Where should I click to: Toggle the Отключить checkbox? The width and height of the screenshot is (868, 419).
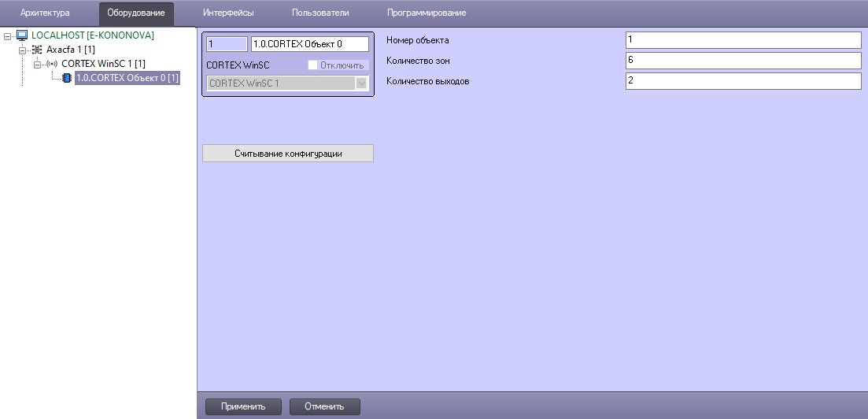click(312, 65)
